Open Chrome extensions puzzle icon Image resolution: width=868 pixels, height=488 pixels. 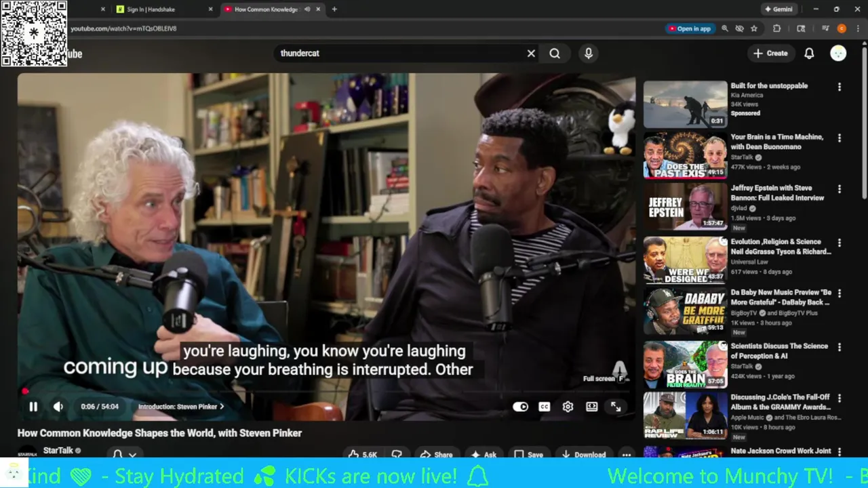point(776,28)
